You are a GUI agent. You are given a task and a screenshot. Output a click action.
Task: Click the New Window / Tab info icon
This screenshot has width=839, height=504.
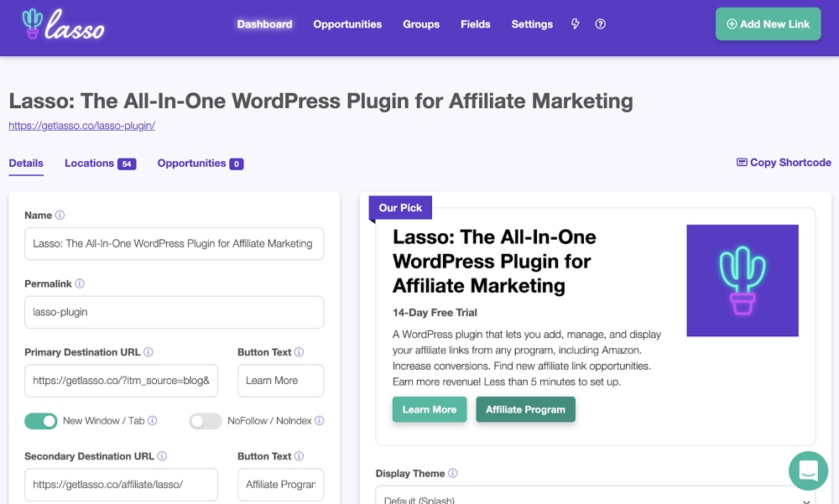point(153,420)
